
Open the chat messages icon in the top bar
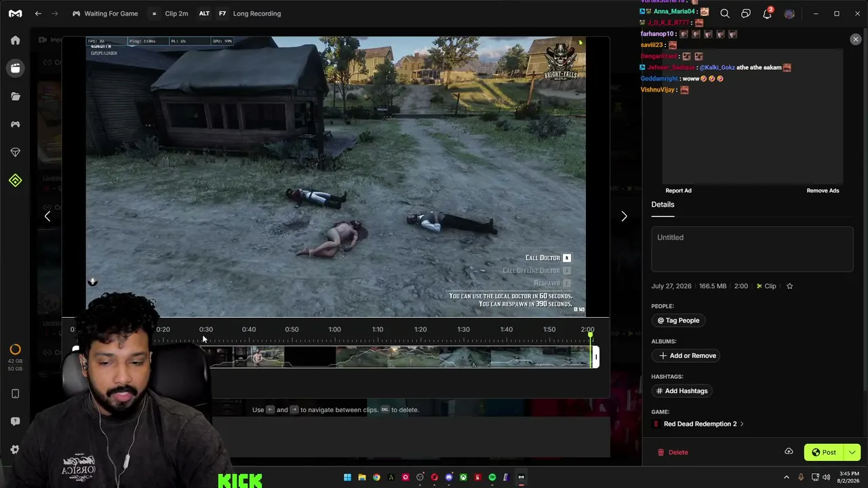click(x=746, y=14)
